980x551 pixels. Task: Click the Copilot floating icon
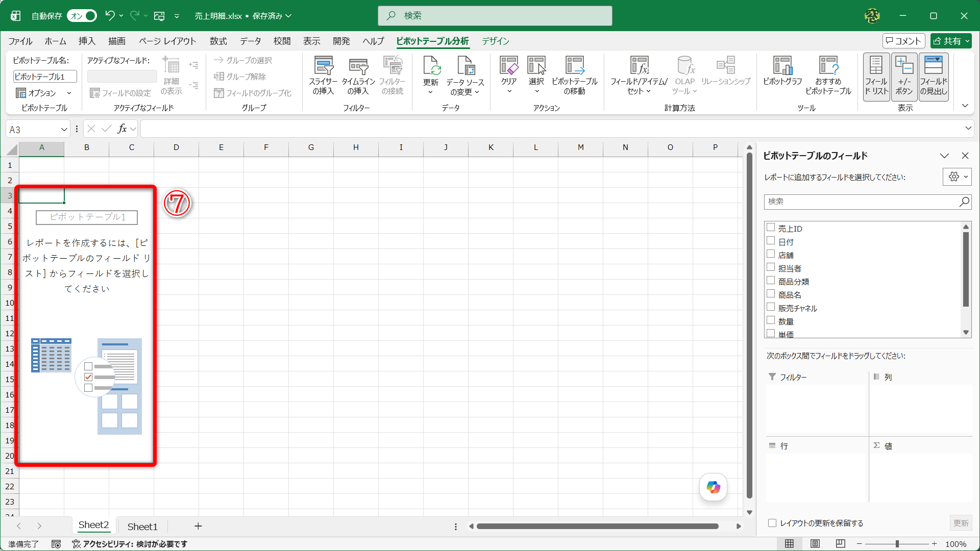click(713, 487)
